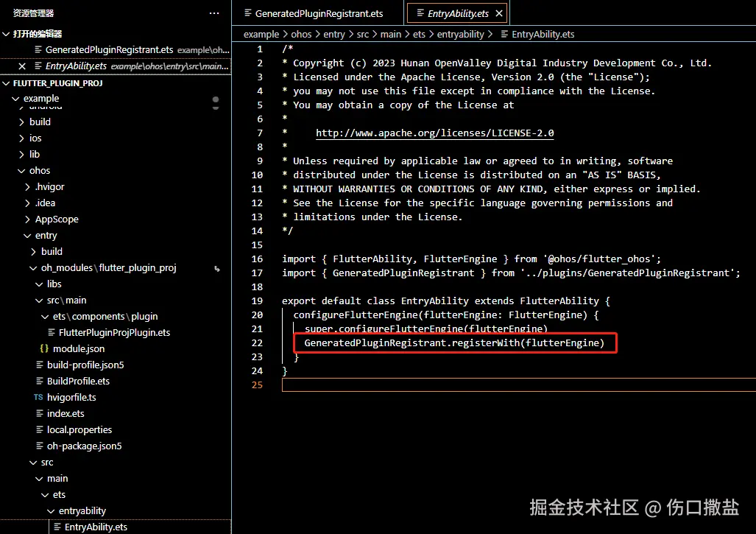Click the symlink arrow icon beside oh_modules

(217, 269)
